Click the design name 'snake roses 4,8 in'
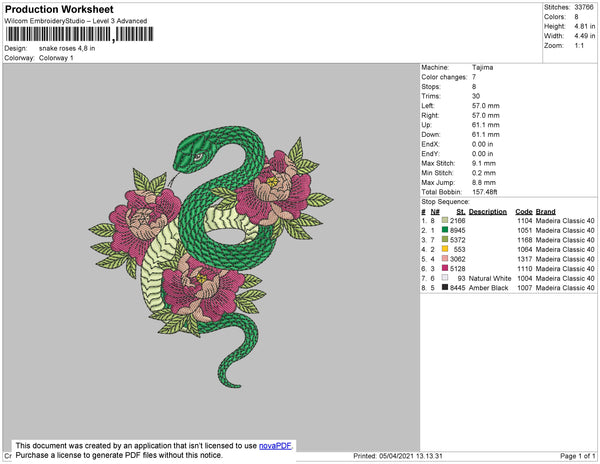 coord(67,49)
